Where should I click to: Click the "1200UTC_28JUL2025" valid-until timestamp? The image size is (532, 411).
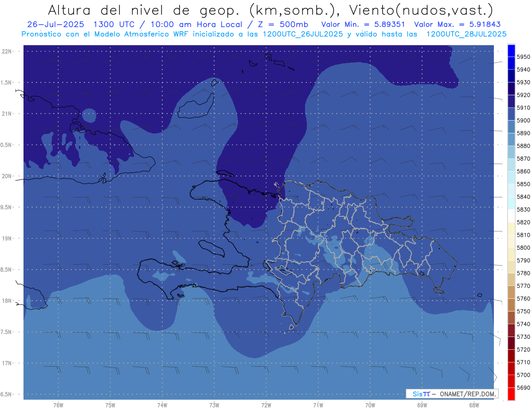tap(466, 34)
